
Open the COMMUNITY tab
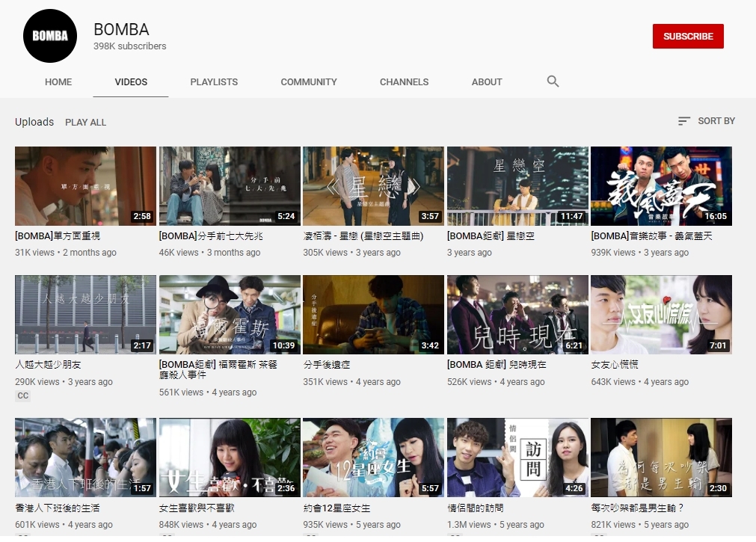tap(309, 82)
